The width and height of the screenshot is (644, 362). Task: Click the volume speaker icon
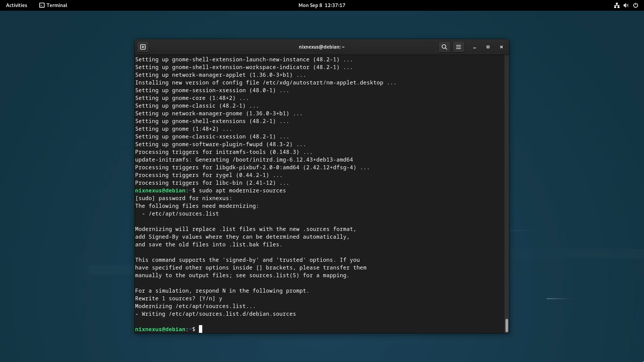(626, 5)
